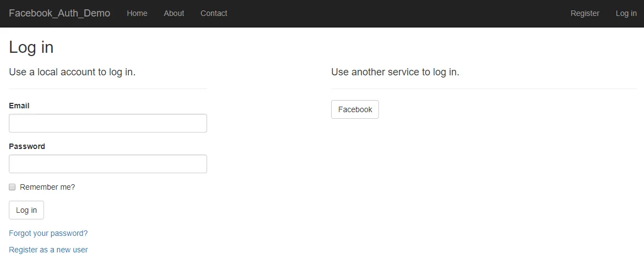Screen dimensions: 644x259
Task: Go to the About page
Action: [x=174, y=13]
